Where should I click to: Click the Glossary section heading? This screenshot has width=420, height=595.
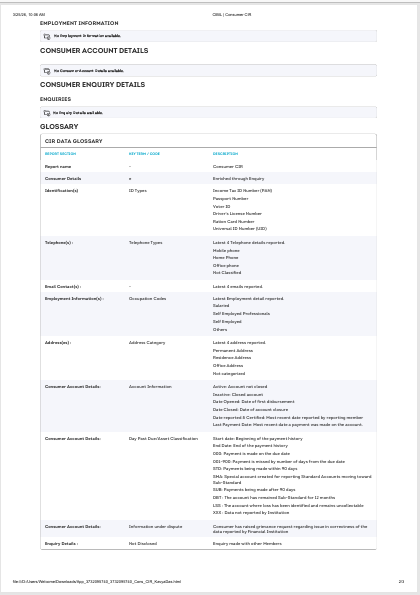click(x=59, y=127)
